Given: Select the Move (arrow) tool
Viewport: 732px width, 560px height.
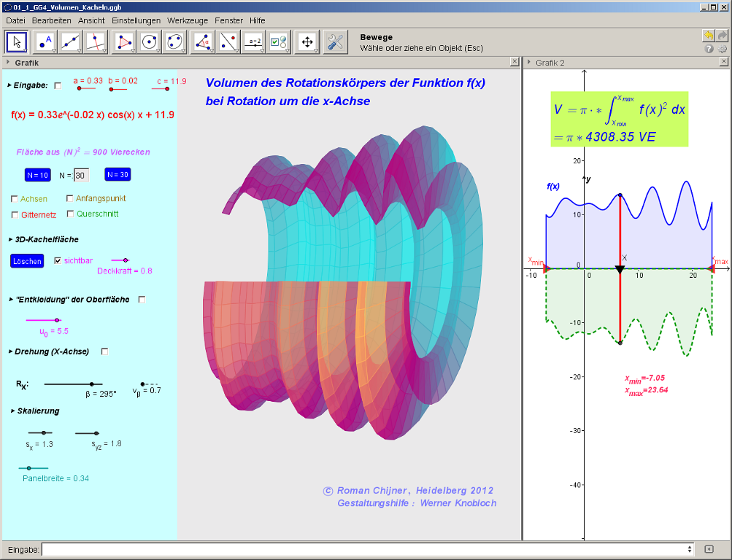Looking at the screenshot, I should 18,42.
